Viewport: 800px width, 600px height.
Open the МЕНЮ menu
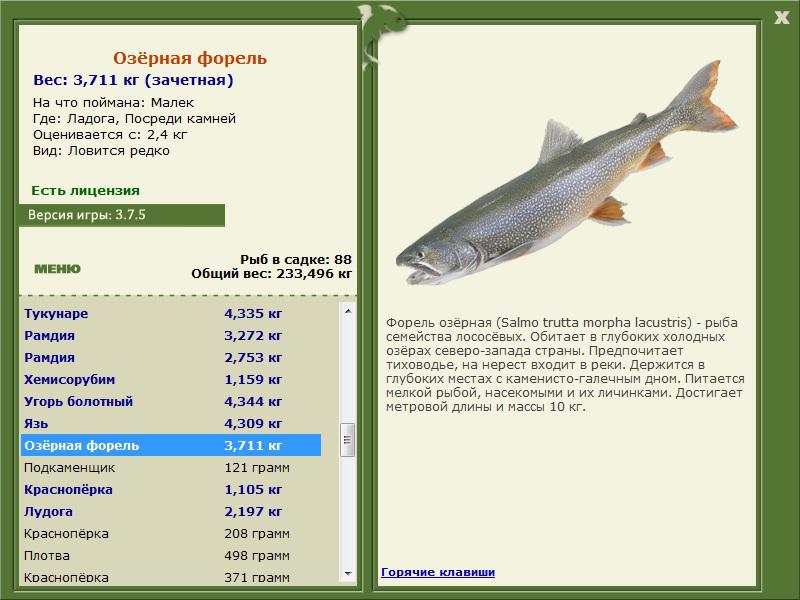57,269
